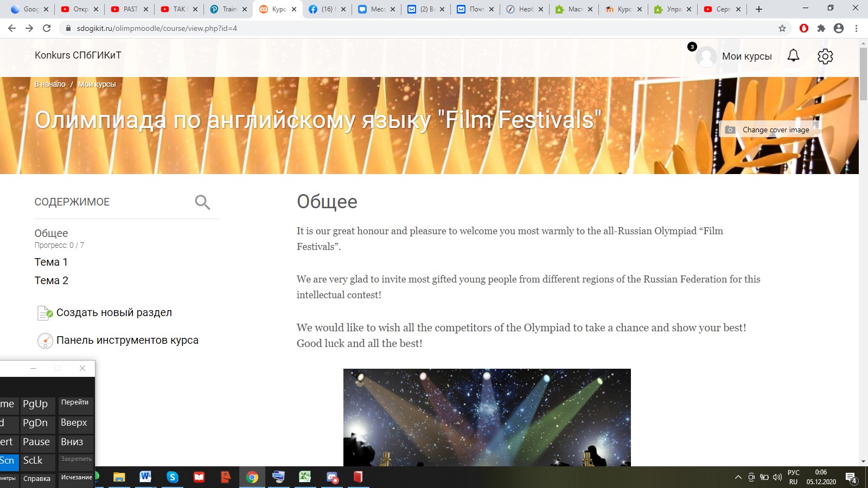868x488 pixels.
Task: Bookmark this page with the star icon
Action: (782, 28)
